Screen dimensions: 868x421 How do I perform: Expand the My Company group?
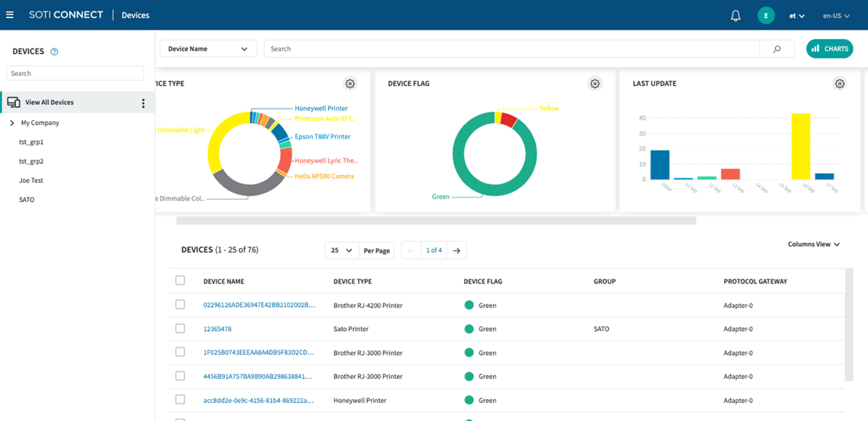[12, 122]
